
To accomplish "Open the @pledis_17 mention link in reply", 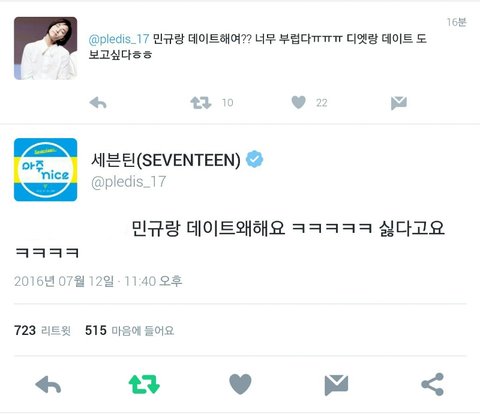I will (119, 39).
